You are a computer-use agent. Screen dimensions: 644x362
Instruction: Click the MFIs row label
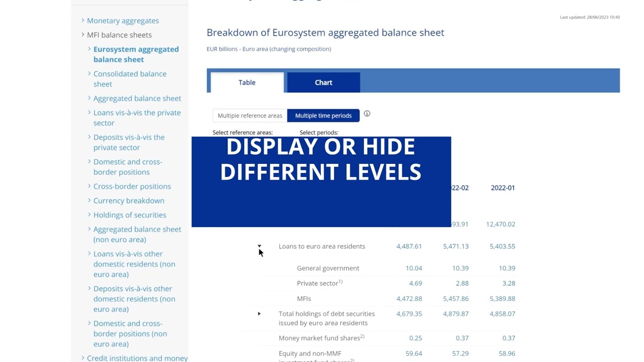(x=304, y=299)
